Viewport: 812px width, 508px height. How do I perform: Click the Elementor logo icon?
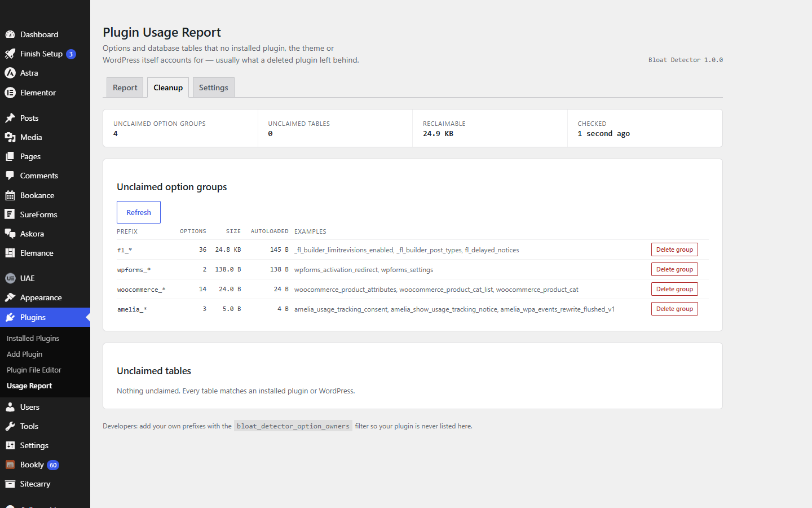point(10,93)
